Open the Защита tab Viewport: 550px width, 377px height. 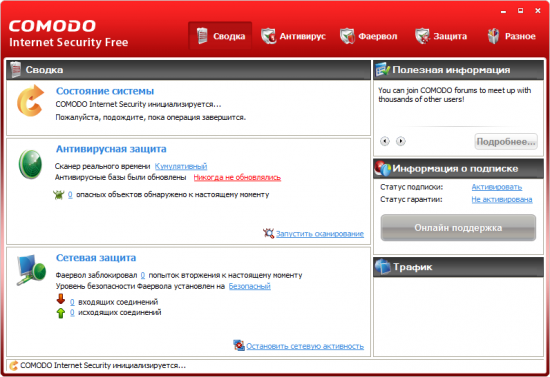click(x=441, y=36)
